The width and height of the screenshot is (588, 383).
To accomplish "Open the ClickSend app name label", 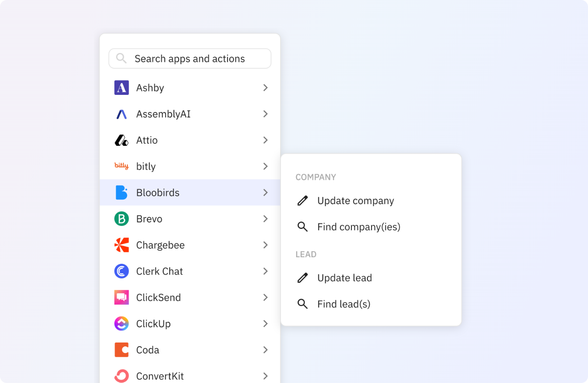I will (x=158, y=298).
